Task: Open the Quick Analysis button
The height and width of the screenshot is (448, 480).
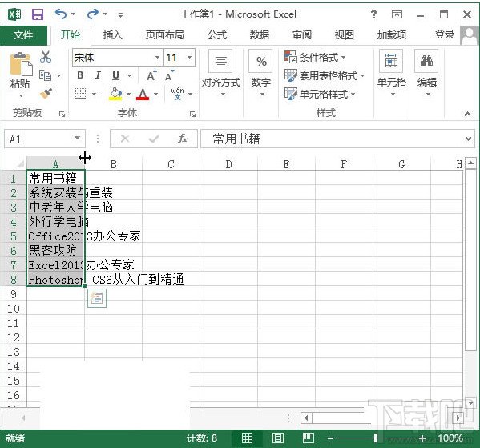Action: point(97,298)
